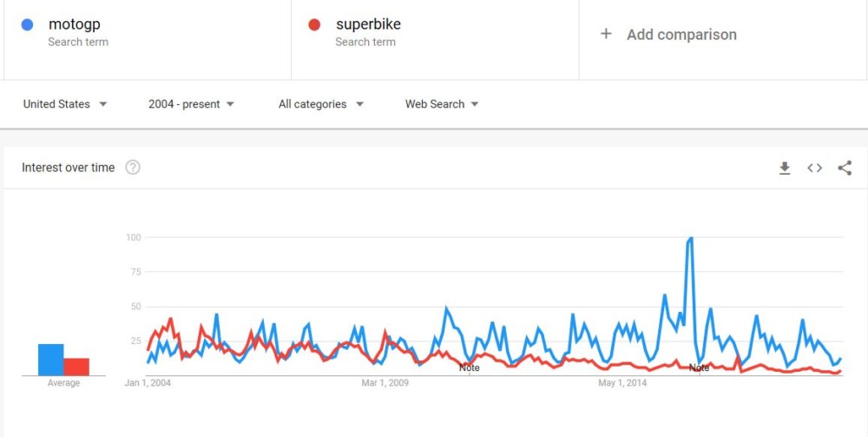Expand the 2004 - present date range
The height and width of the screenshot is (437, 868).
pos(191,104)
